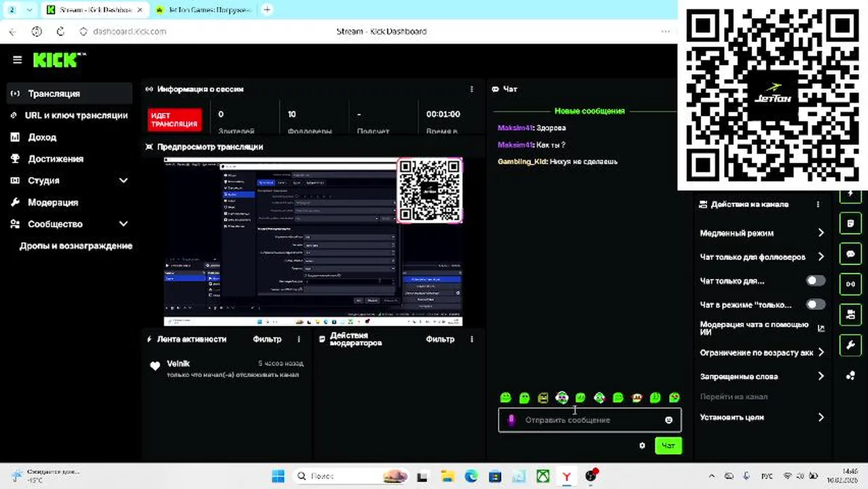This screenshot has width=868, height=489.
Task: Expand the Студия sidebar section
Action: pyautogui.click(x=123, y=181)
